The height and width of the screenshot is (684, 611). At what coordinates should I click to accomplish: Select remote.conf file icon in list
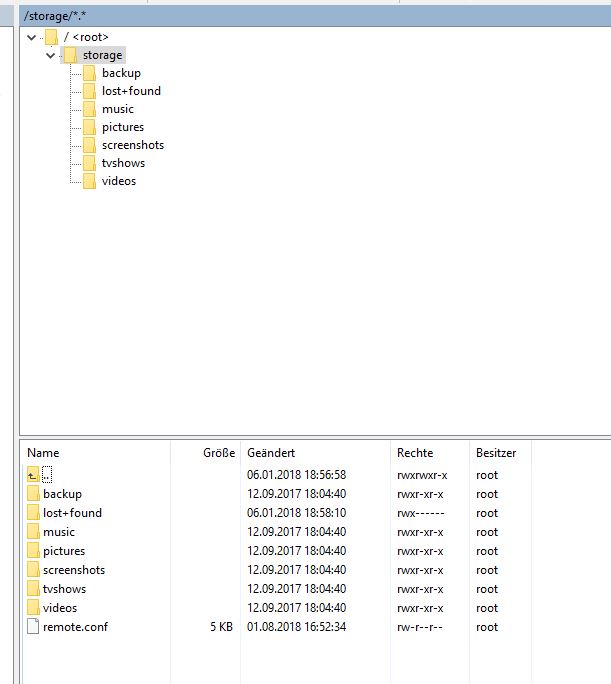tap(33, 627)
